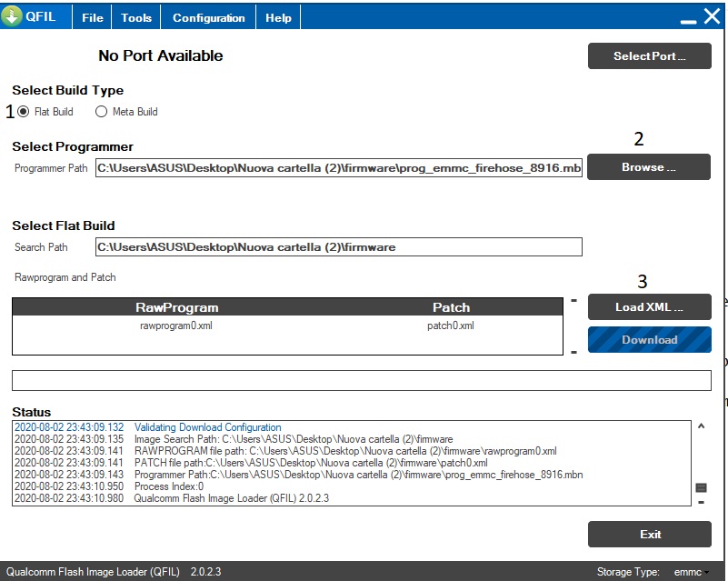Click the RawProgram column header
This screenshot has height=581, width=728.
coord(176,307)
